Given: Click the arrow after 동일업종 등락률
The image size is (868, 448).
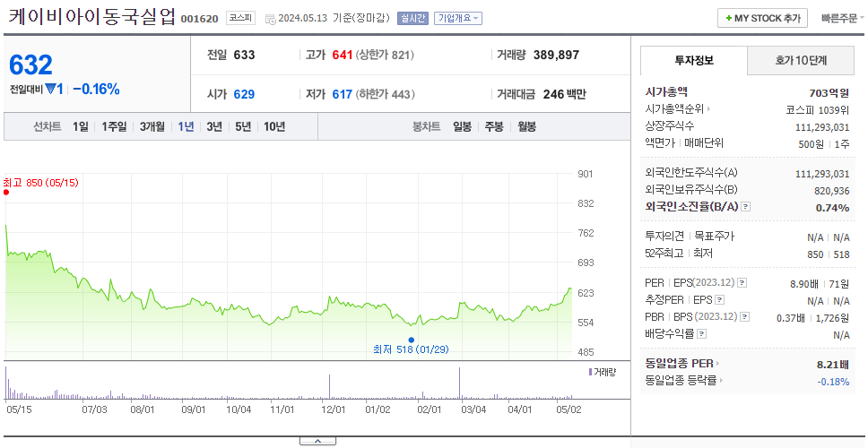Looking at the screenshot, I should coord(722,381).
